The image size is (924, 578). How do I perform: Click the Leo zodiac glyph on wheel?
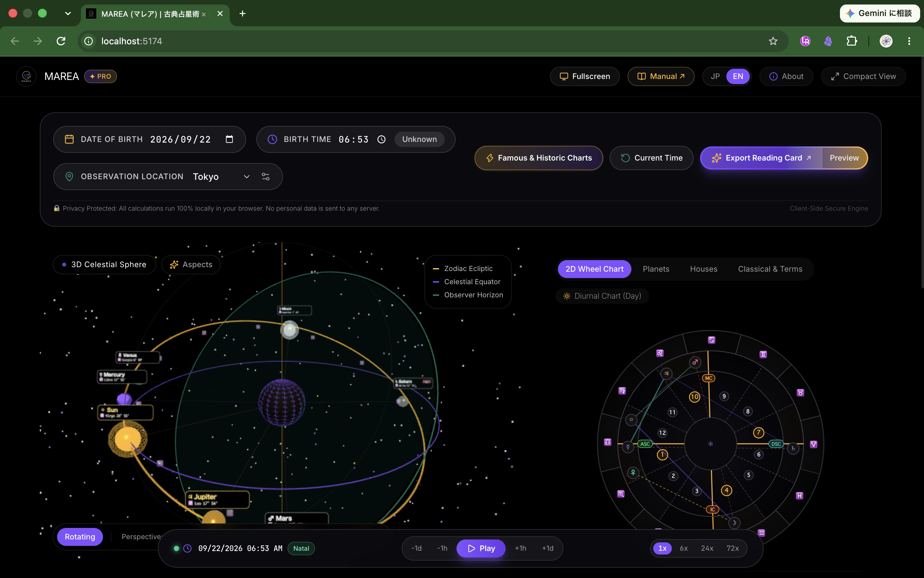click(660, 353)
